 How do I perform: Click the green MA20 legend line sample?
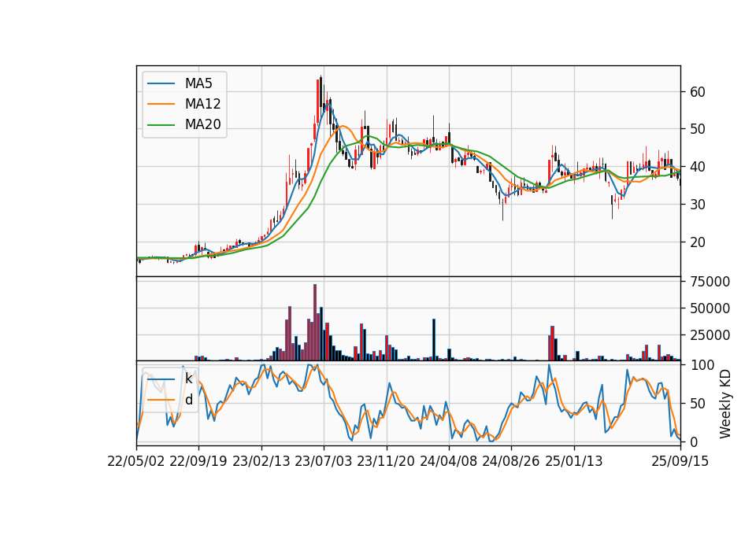(x=161, y=125)
